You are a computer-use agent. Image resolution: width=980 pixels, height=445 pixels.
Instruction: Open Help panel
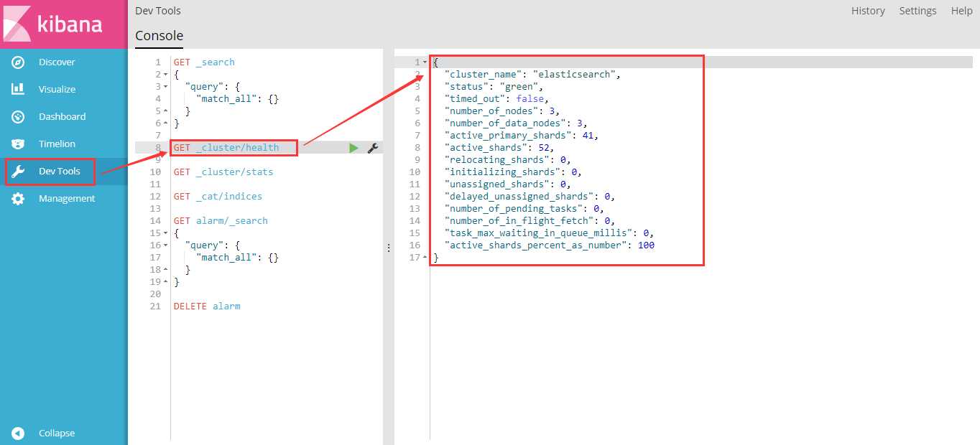961,11
